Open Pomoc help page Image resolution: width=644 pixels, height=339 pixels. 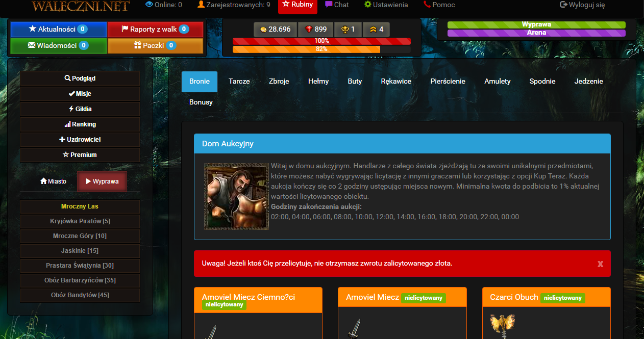439,5
